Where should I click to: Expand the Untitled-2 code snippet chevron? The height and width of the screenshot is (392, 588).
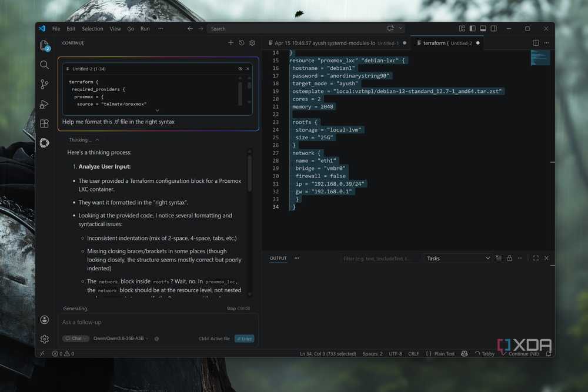(157, 110)
